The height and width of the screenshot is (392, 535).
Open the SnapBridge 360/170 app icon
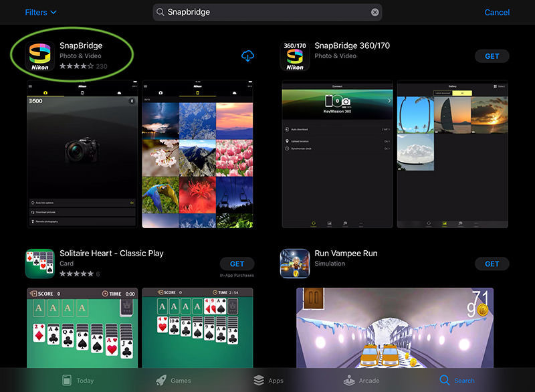pyautogui.click(x=295, y=56)
